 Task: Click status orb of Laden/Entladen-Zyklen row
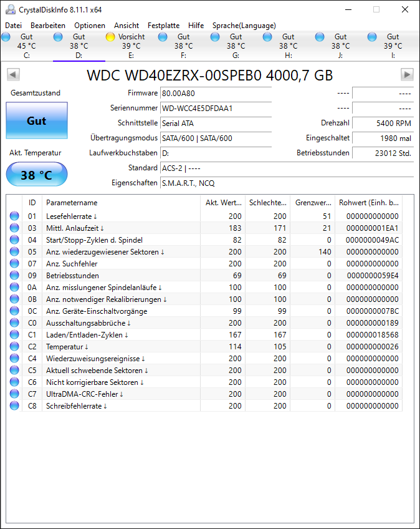(x=14, y=334)
